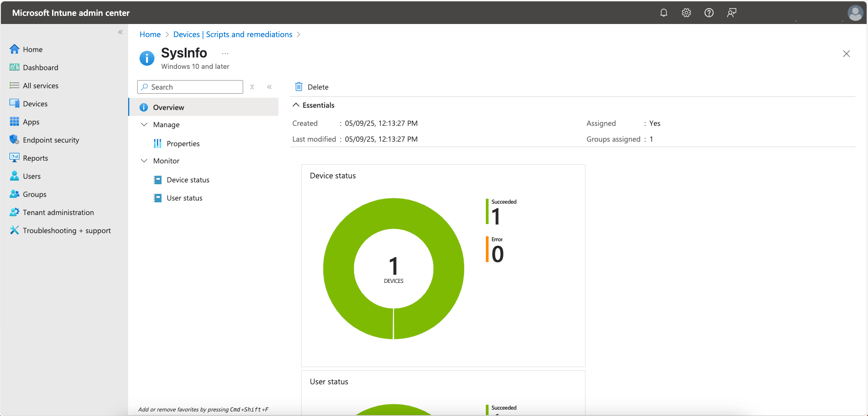Viewport: 868px width, 416px height.
Task: Click the Groups assigned value 1
Action: click(652, 139)
